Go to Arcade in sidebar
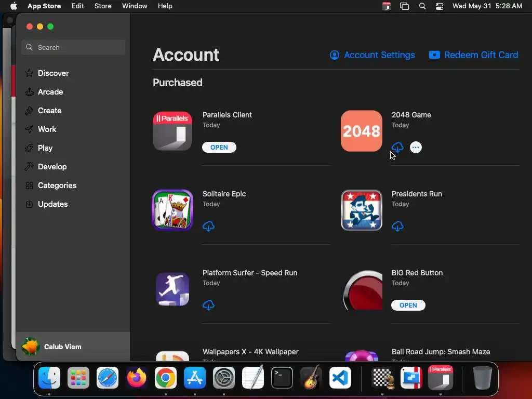 (x=44, y=91)
